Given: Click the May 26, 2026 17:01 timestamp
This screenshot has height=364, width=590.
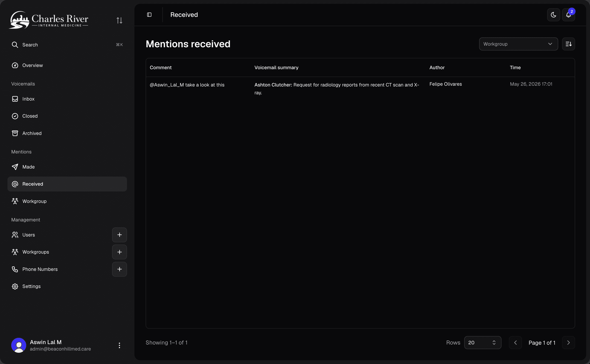Looking at the screenshot, I should (x=531, y=84).
